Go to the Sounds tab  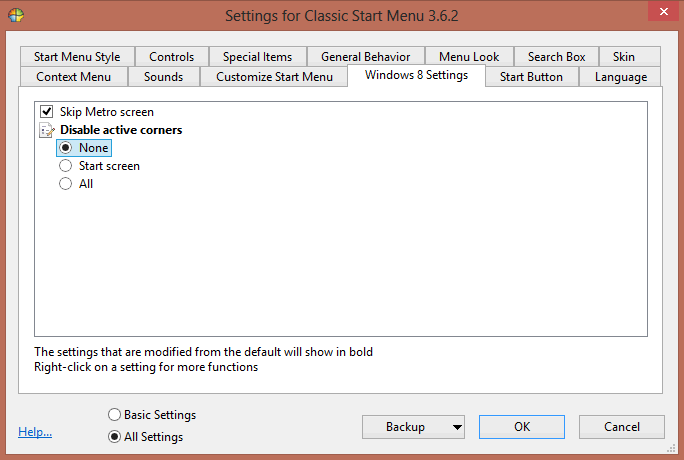pos(164,77)
